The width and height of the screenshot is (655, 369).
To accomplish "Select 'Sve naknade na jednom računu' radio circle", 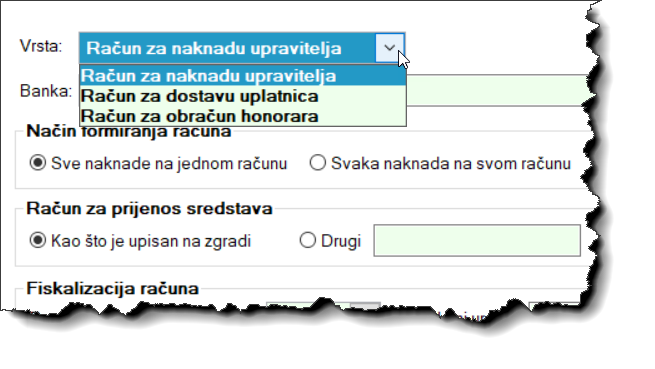I will [x=38, y=163].
